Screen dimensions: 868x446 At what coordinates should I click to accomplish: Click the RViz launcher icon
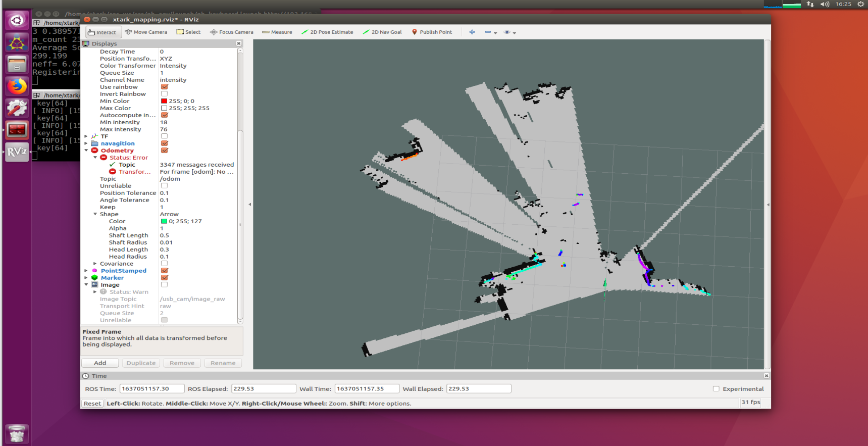coord(17,152)
